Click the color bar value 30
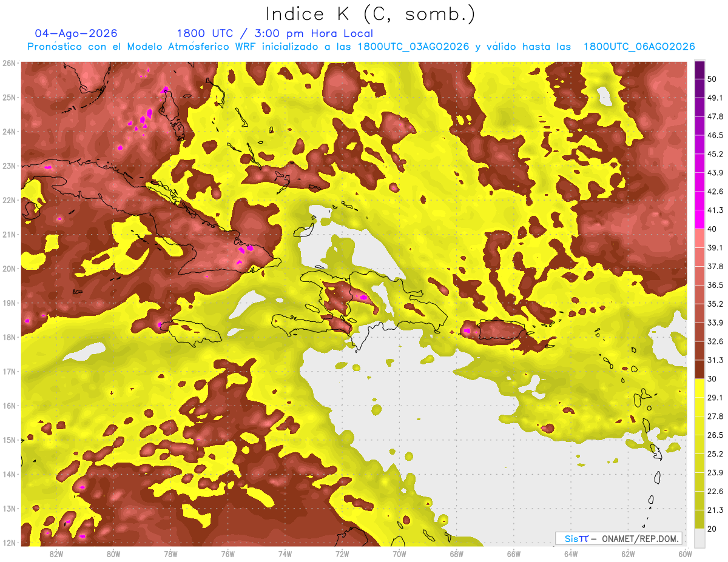The width and height of the screenshot is (728, 562). coord(713,379)
